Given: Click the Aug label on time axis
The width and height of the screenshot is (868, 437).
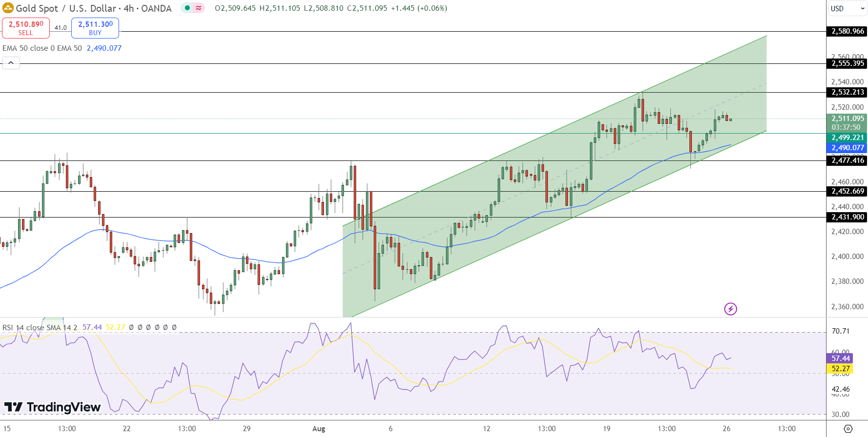Looking at the screenshot, I should click(319, 429).
